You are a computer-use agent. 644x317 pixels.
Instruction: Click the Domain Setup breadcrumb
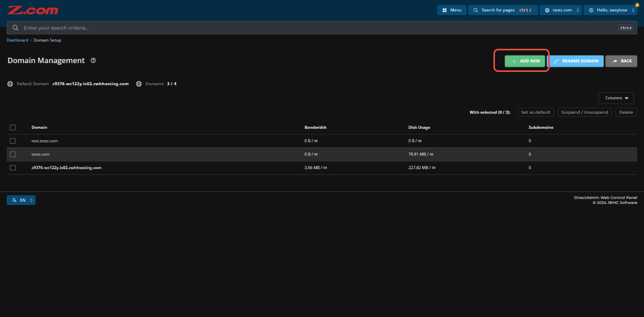[47, 40]
